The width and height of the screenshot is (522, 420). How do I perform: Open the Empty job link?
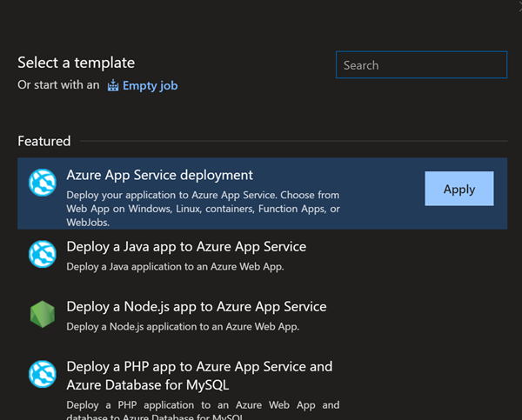click(150, 86)
